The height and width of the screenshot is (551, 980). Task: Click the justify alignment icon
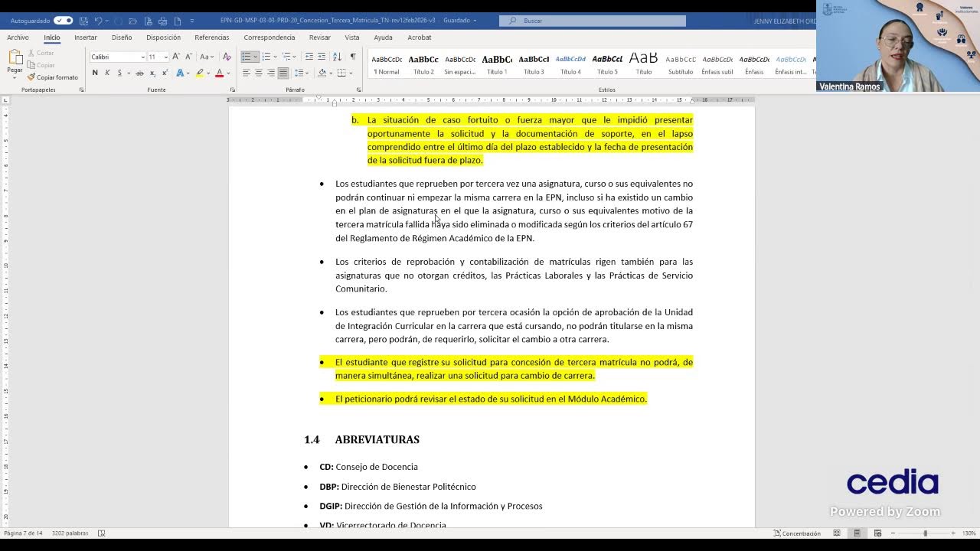click(283, 73)
